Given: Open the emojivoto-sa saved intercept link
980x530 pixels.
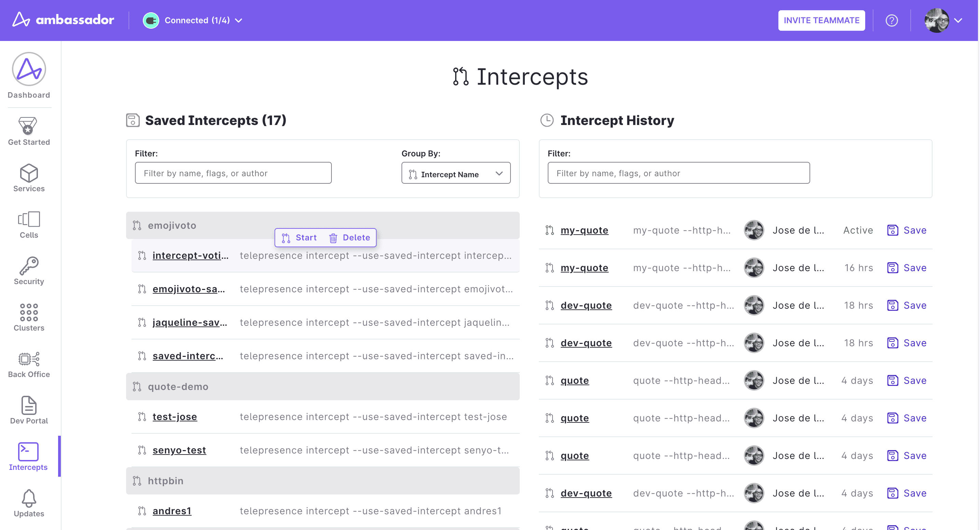Looking at the screenshot, I should coord(189,289).
